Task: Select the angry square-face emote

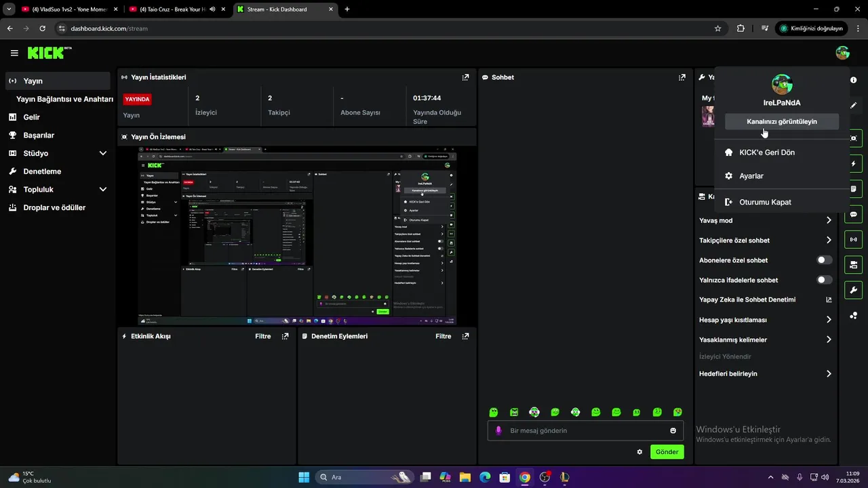Action: (514, 412)
